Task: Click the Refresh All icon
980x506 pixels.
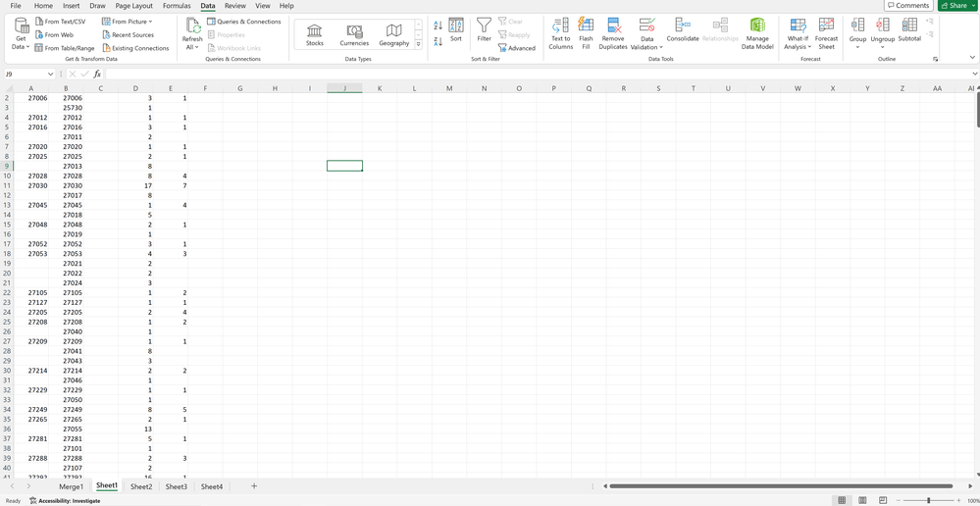Action: click(x=192, y=25)
